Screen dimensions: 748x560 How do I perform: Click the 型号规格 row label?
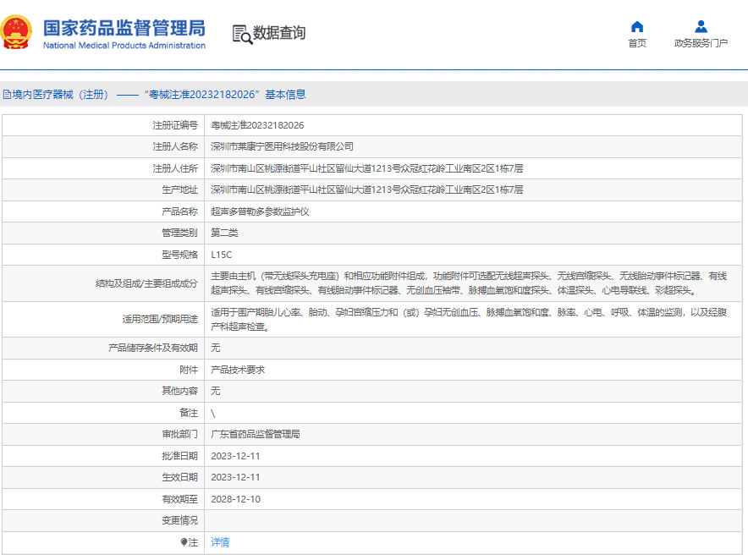pos(179,255)
